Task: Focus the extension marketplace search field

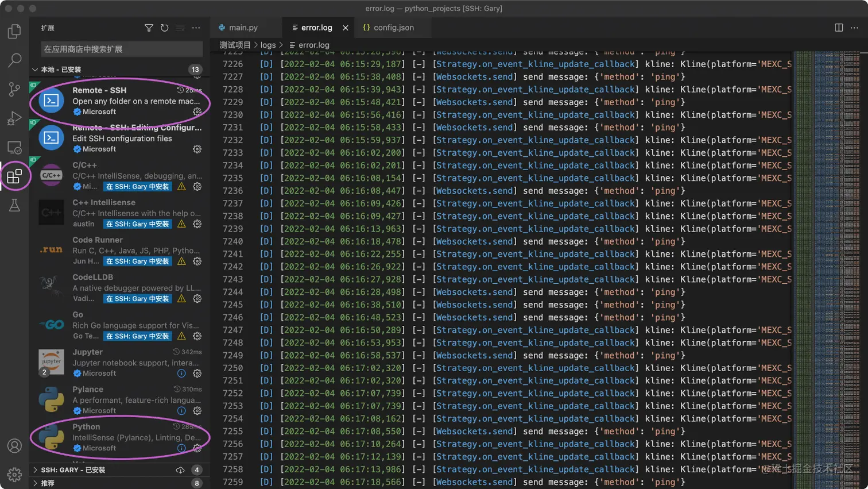Action: pos(122,49)
